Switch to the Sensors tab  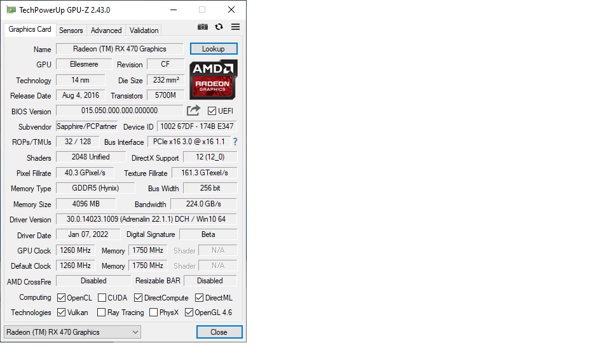tap(71, 30)
